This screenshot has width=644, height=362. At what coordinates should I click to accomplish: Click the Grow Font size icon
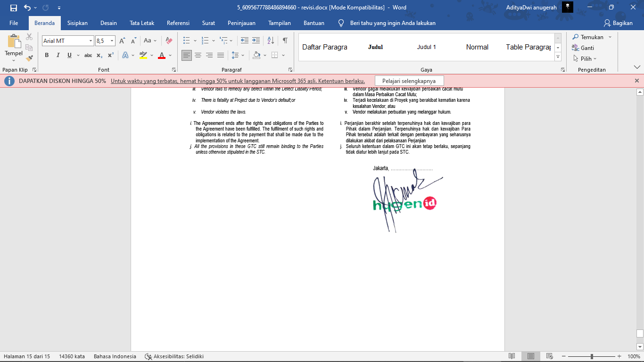(122, 41)
